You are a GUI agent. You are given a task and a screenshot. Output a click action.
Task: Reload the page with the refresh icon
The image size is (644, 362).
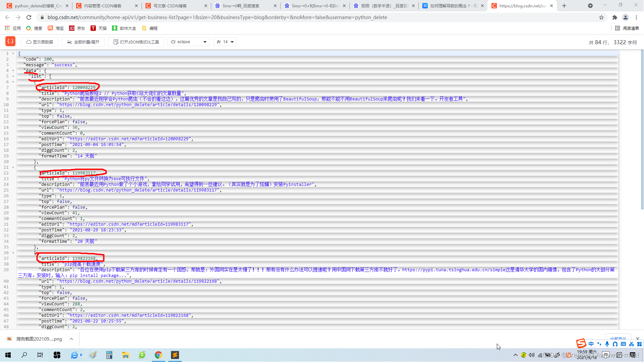(x=29, y=17)
